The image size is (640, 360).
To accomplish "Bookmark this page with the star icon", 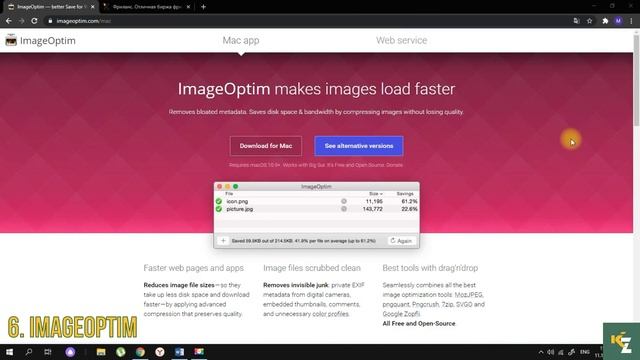I will [589, 21].
